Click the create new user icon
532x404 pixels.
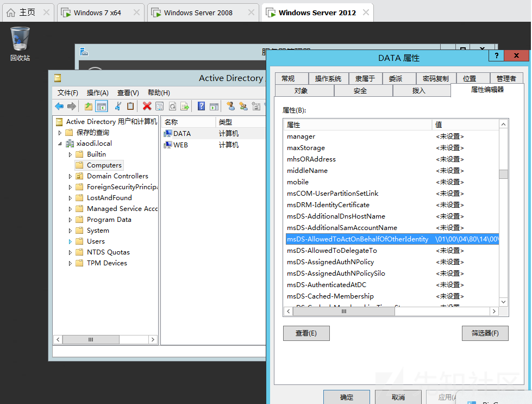click(x=231, y=106)
